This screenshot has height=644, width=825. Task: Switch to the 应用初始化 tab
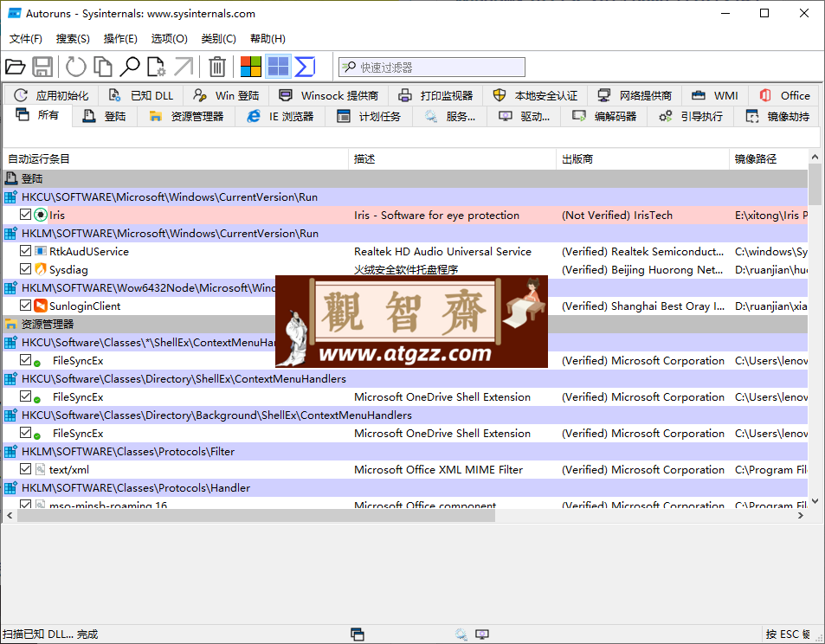pyautogui.click(x=52, y=95)
